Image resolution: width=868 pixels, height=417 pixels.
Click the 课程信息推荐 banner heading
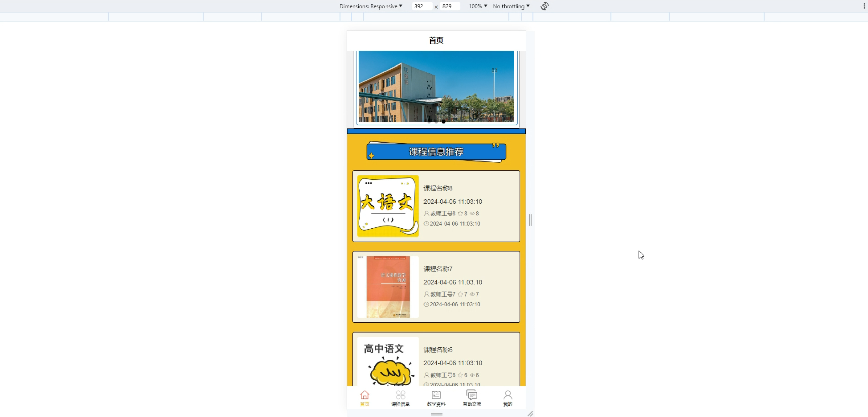(x=436, y=152)
